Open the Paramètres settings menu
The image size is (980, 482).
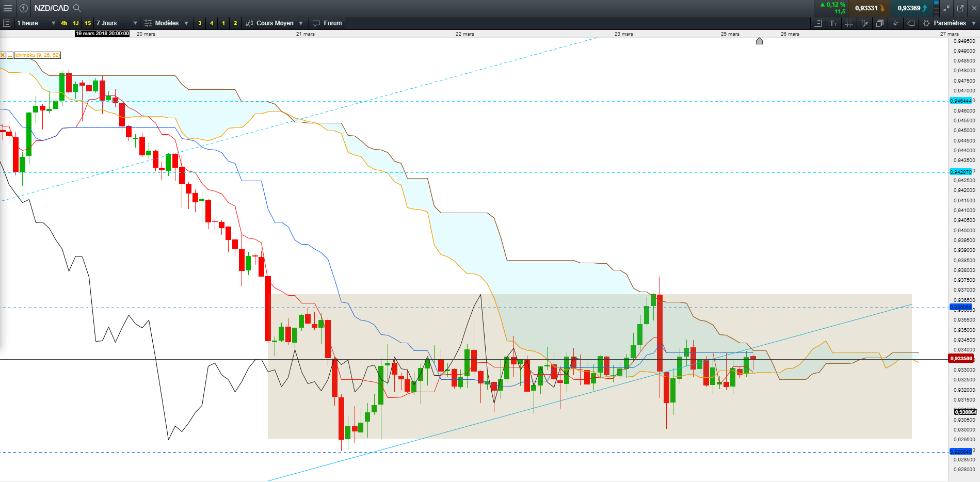pos(950,23)
